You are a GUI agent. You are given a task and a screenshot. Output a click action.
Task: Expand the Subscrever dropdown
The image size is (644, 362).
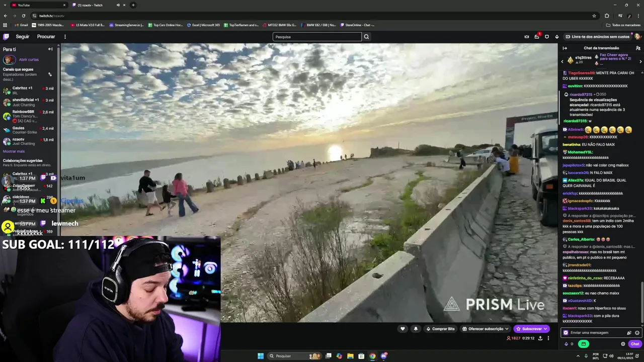pyautogui.click(x=545, y=329)
